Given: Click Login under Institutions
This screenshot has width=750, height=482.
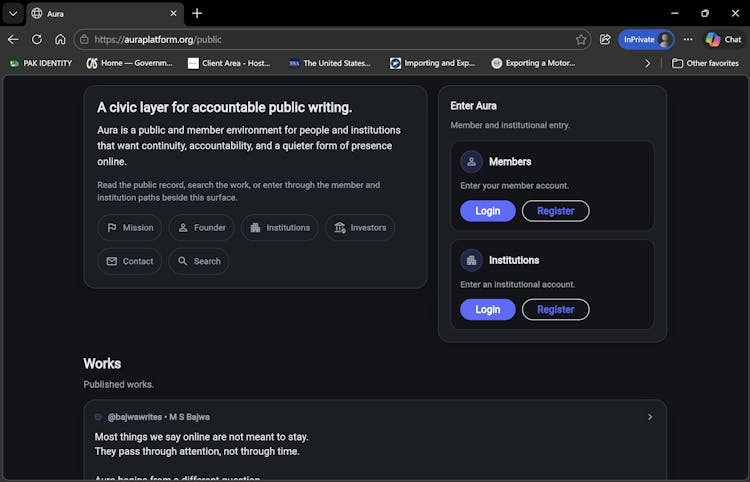Looking at the screenshot, I should coord(487,310).
